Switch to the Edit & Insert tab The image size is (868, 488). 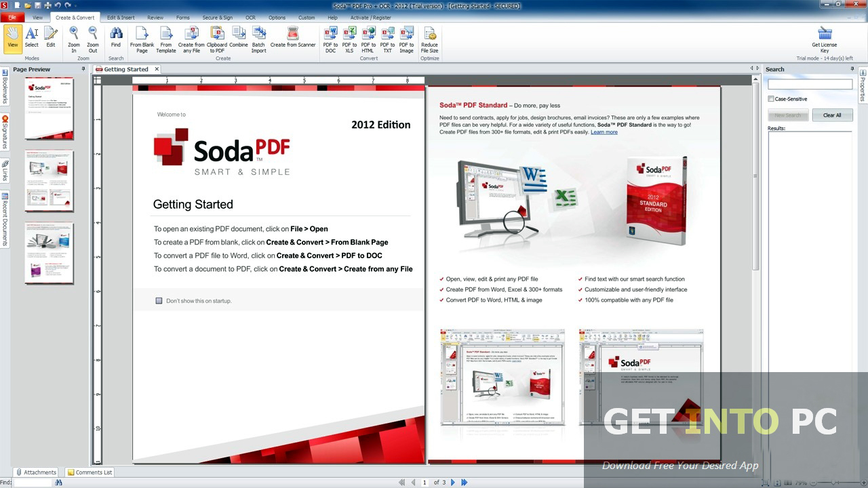coord(121,17)
